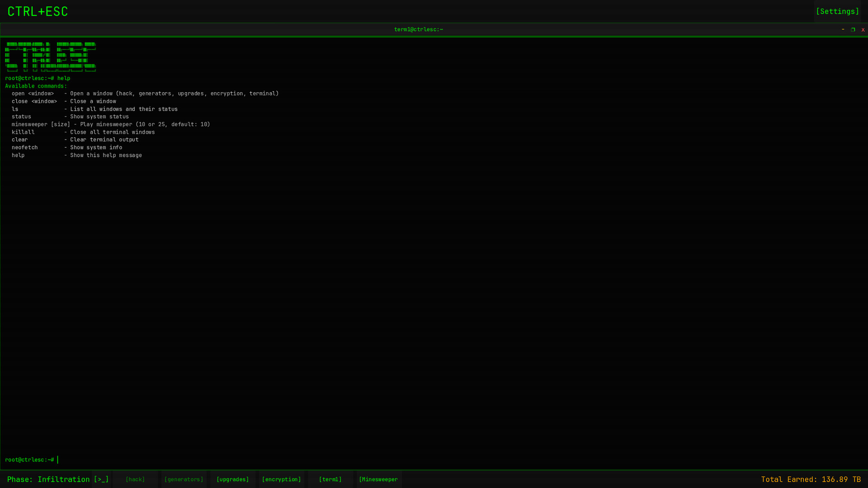Click the [>_] phase indicator icon
This screenshot has height=488, width=868.
click(x=101, y=479)
